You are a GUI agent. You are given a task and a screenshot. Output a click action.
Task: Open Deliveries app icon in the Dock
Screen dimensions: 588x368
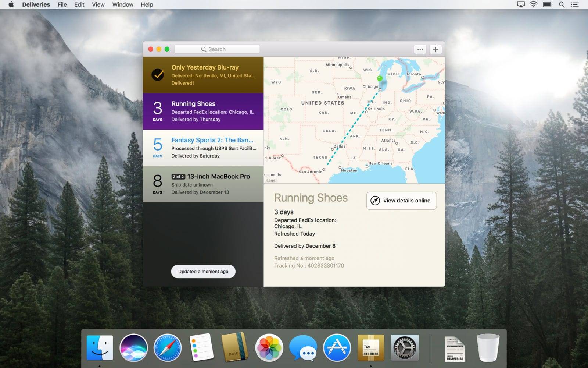point(371,348)
